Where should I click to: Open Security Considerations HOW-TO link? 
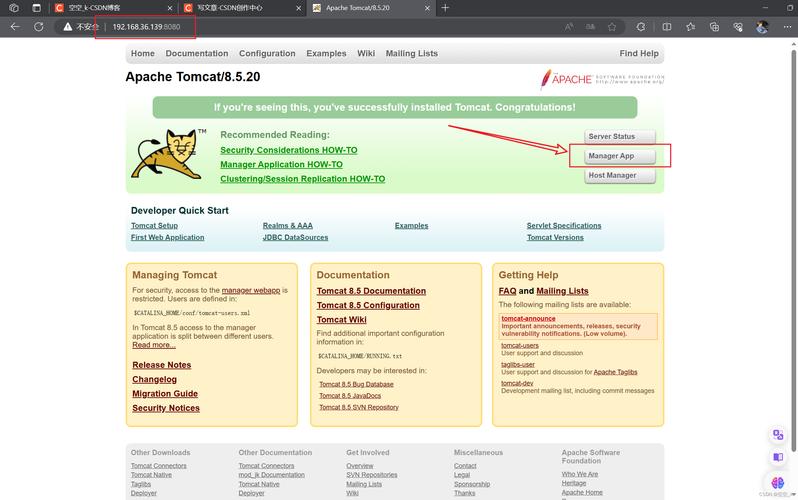pos(289,150)
